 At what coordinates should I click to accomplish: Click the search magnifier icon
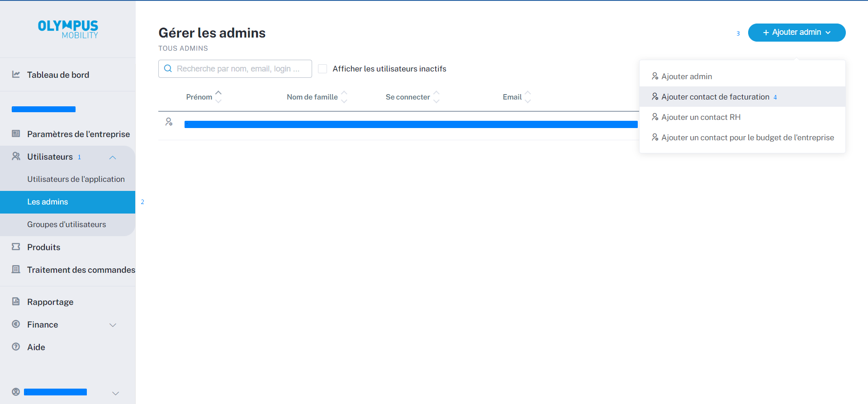pyautogui.click(x=168, y=68)
